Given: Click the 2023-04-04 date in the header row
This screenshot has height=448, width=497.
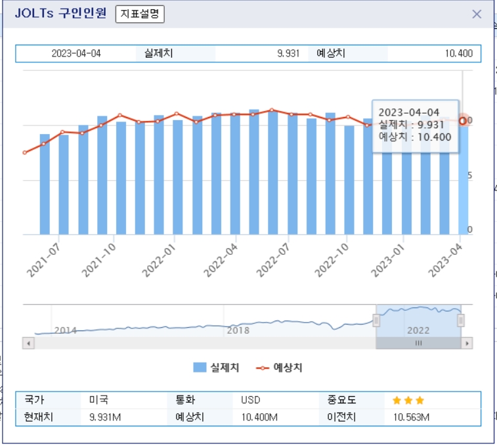Looking at the screenshot, I should 76,53.
